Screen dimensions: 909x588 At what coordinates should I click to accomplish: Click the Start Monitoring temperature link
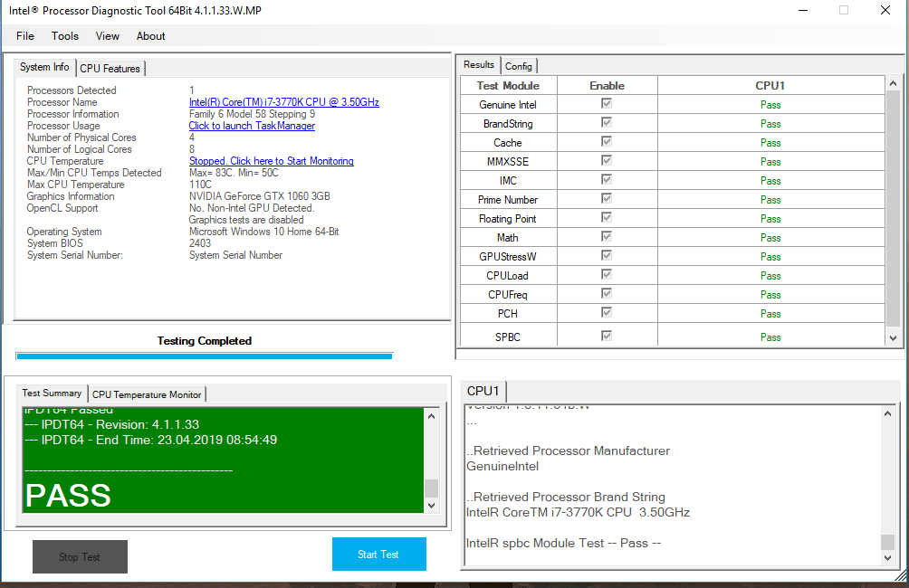[x=272, y=161]
